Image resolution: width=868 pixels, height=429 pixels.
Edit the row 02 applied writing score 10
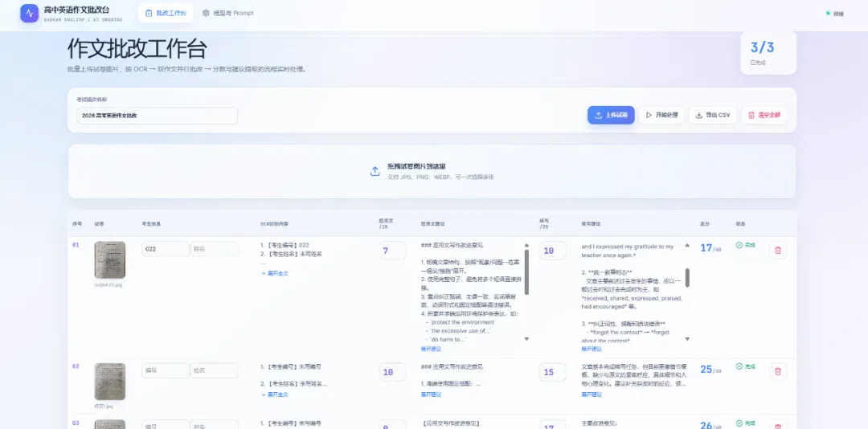coord(392,373)
